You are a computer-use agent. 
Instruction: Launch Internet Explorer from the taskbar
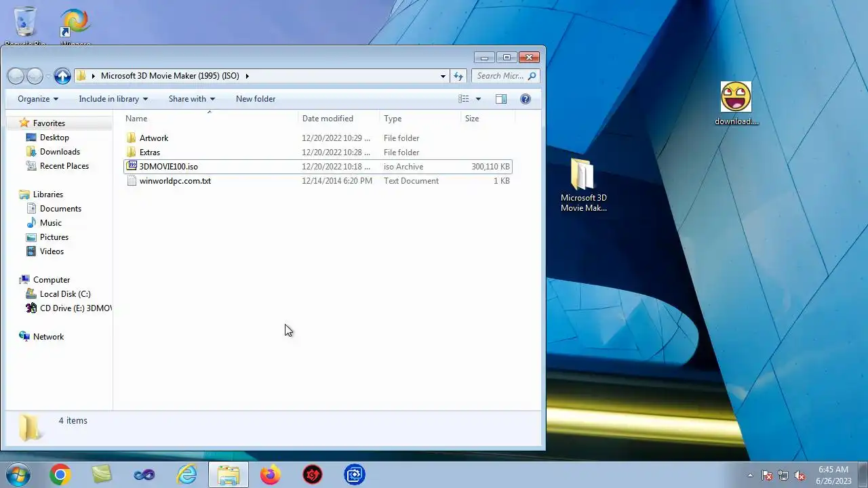(x=186, y=475)
